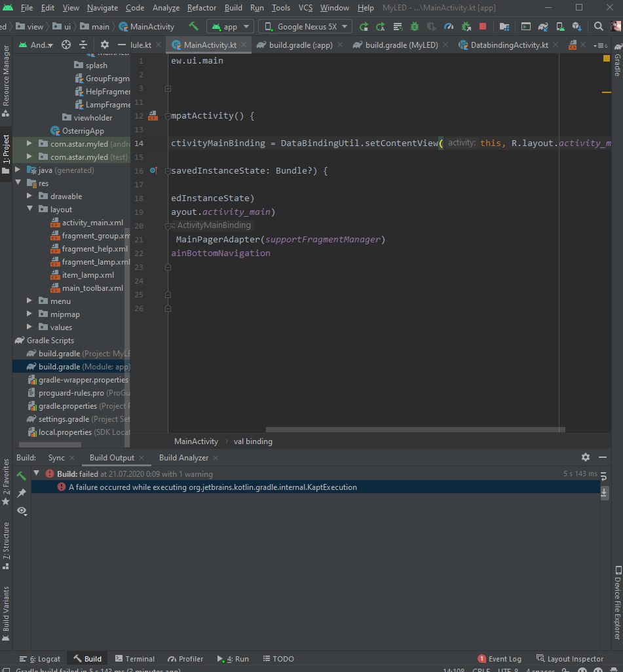Click Attach Debugger to process icon
The image size is (623, 672).
[x=466, y=27]
